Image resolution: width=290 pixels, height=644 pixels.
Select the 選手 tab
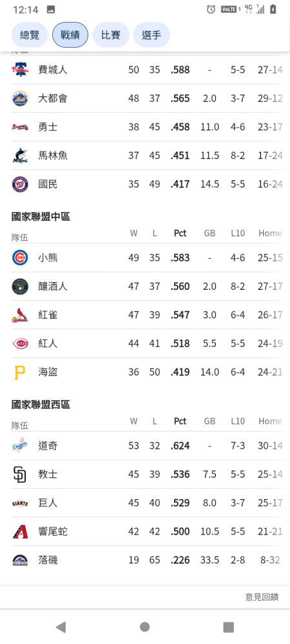click(151, 35)
